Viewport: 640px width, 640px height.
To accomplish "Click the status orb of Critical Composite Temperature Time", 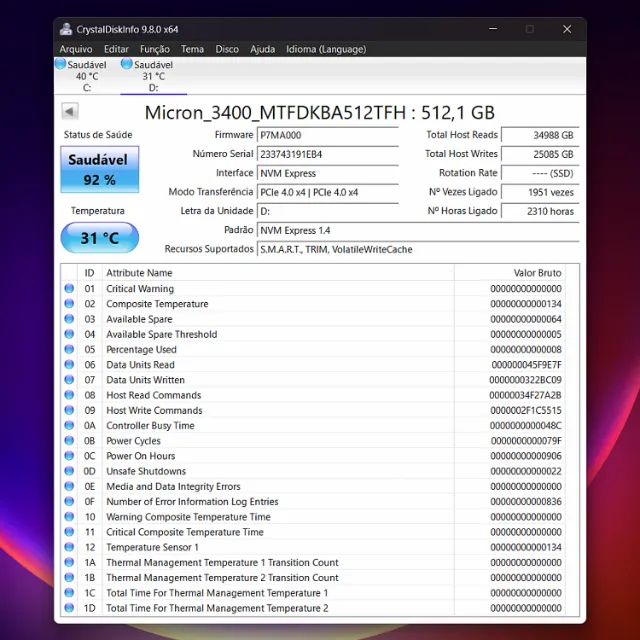I will 69,531.
